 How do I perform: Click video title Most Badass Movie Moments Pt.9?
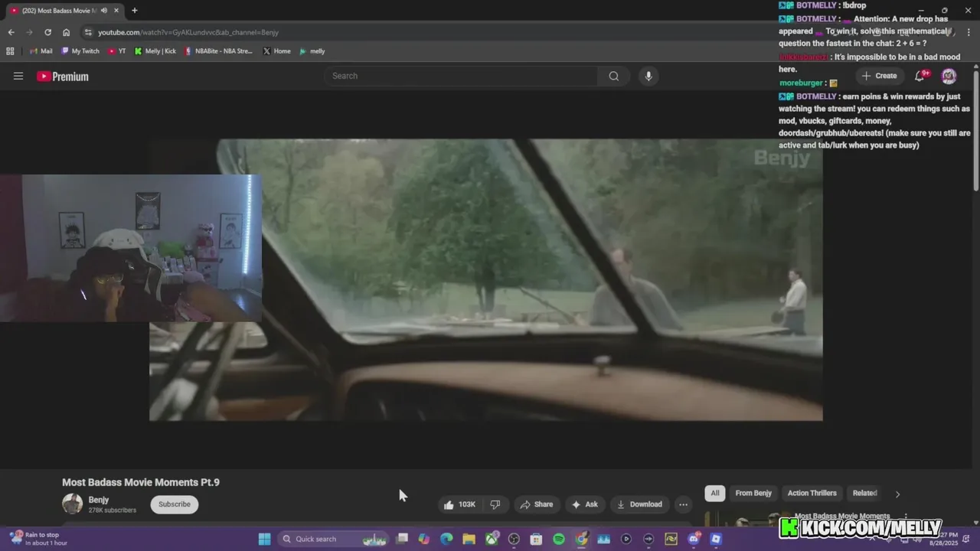(141, 482)
